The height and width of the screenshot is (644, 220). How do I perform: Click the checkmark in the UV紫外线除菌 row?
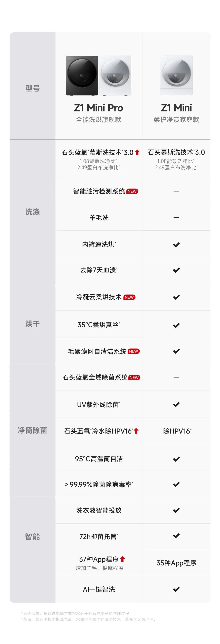176,404
